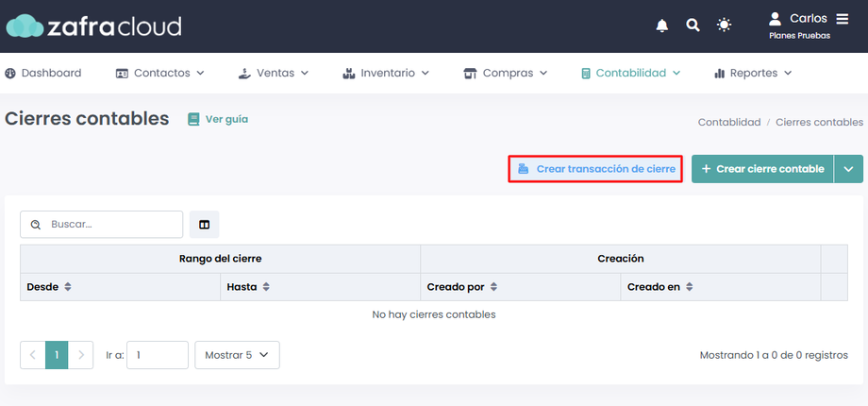Screen dimensions: 868x406
Task: Click the Contactos card icon
Action: click(122, 74)
